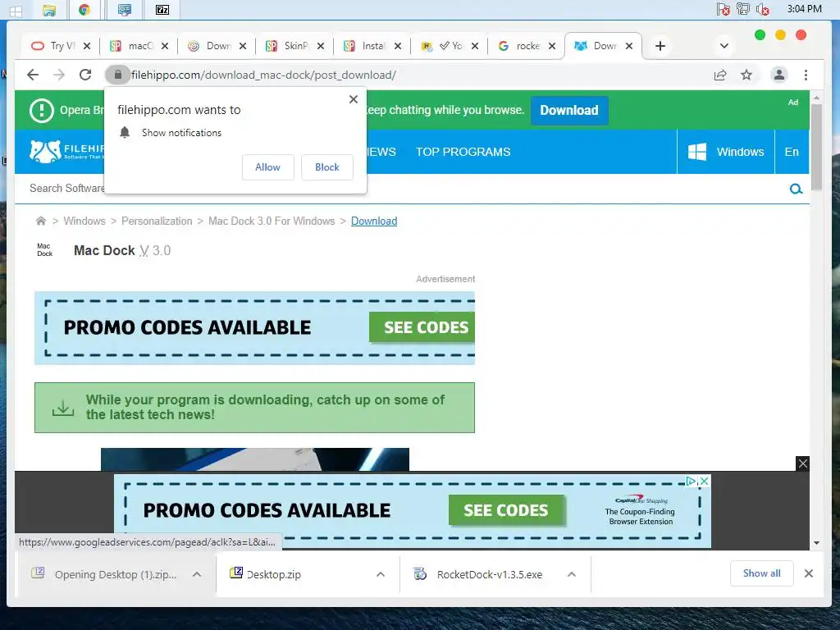The width and height of the screenshot is (840, 630).
Task: Click the URL in address bar
Action: tap(263, 75)
